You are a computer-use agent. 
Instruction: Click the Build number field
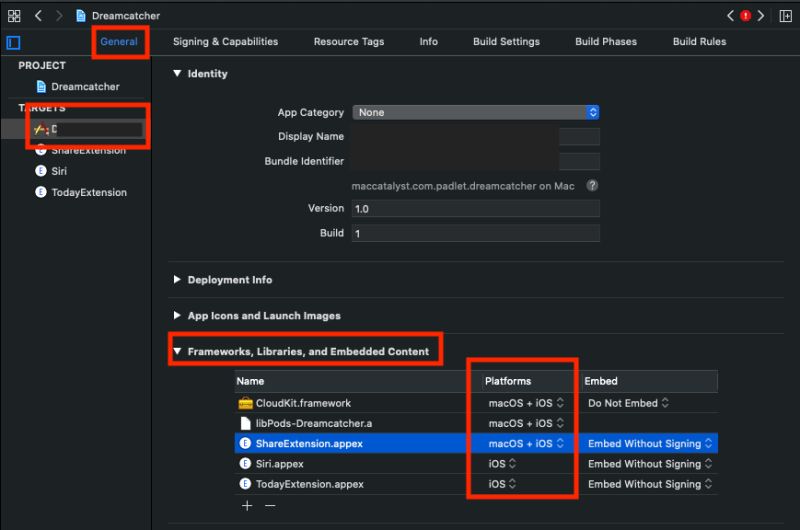pyautogui.click(x=476, y=233)
